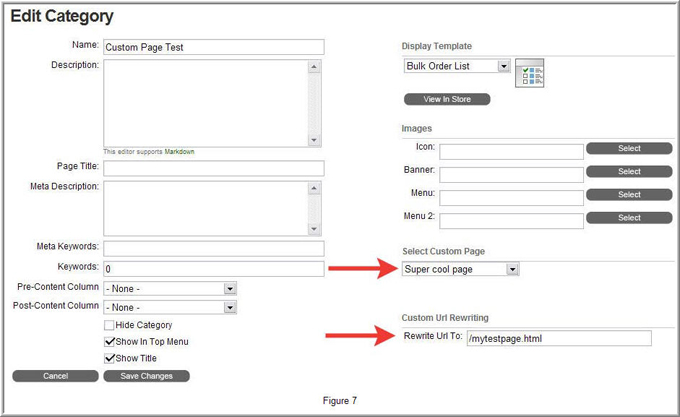Click into the Name text field
Viewport: 680px width, 417px height.
point(214,47)
